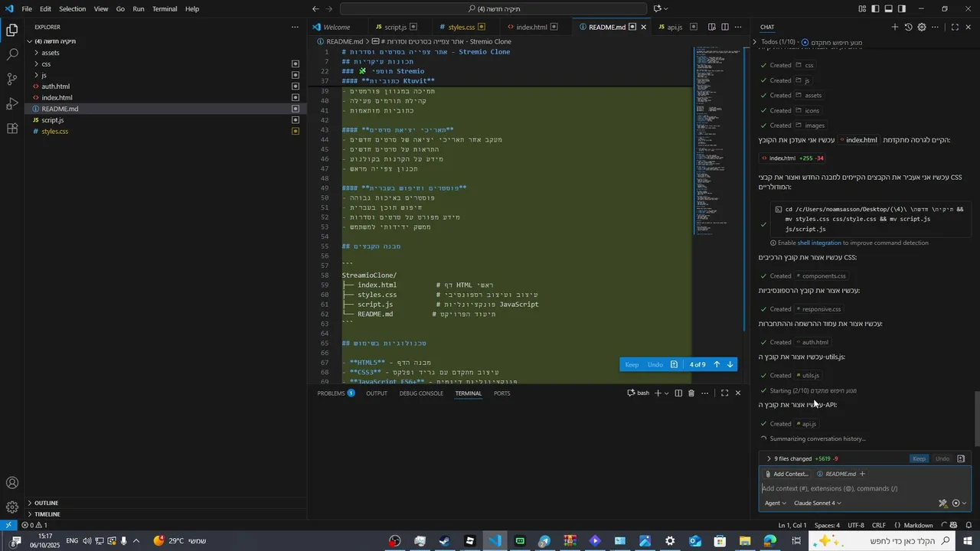Open the Terminal menu
The image size is (980, 551).
pyautogui.click(x=165, y=9)
